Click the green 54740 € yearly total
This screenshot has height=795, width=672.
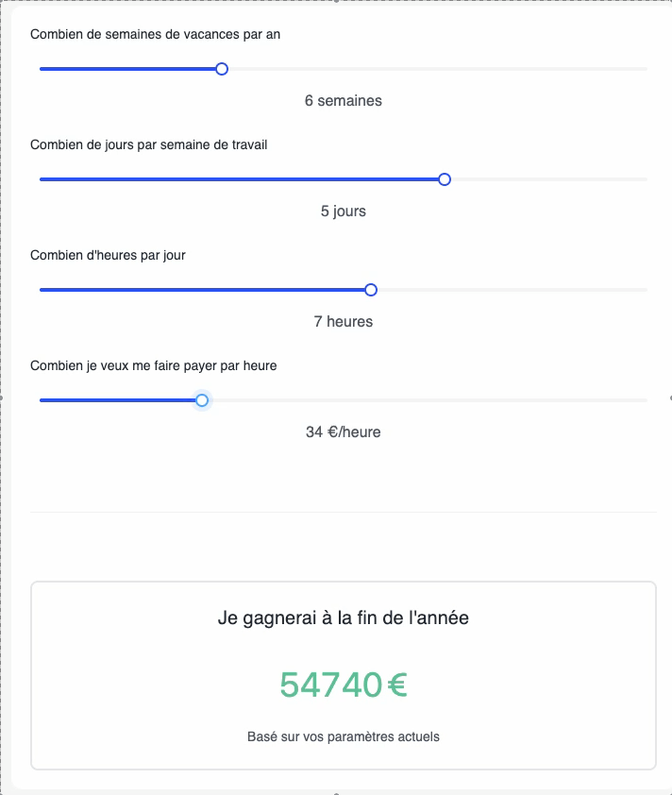(x=344, y=685)
